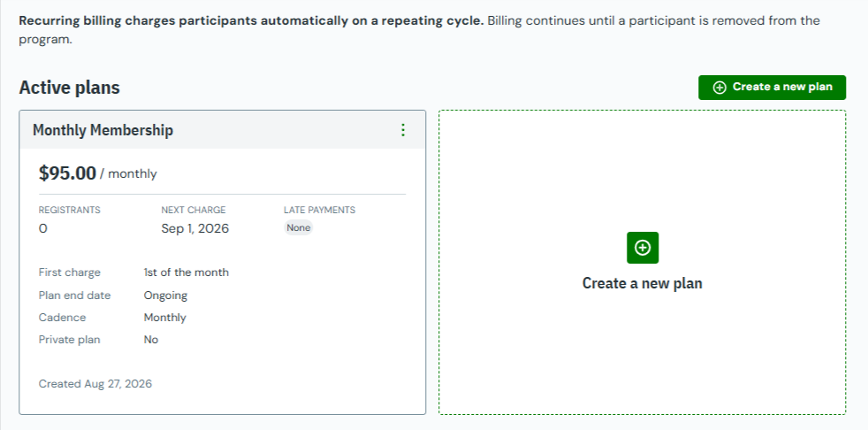This screenshot has width=868, height=430.
Task: Click the registrants count of 0
Action: coord(43,228)
